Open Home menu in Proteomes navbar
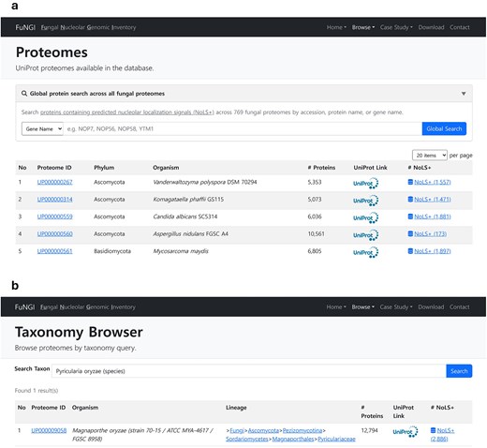The width and height of the screenshot is (487, 448). 336,27
